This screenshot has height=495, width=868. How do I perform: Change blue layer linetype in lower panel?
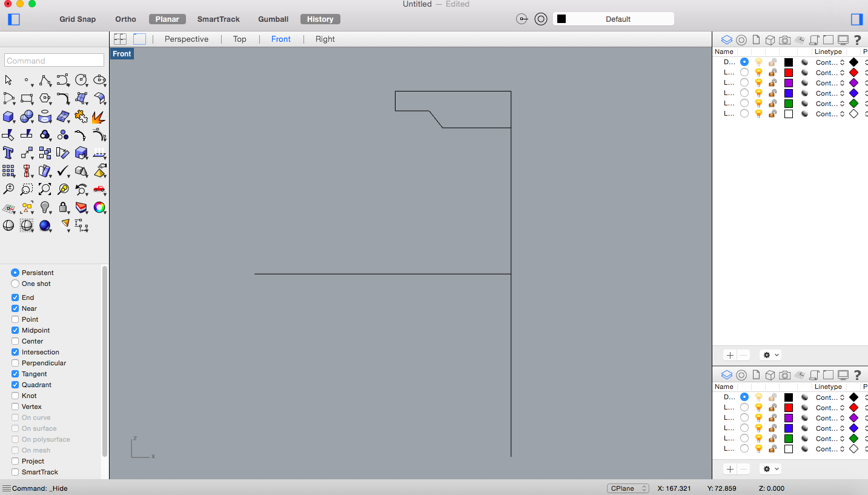tap(830, 428)
